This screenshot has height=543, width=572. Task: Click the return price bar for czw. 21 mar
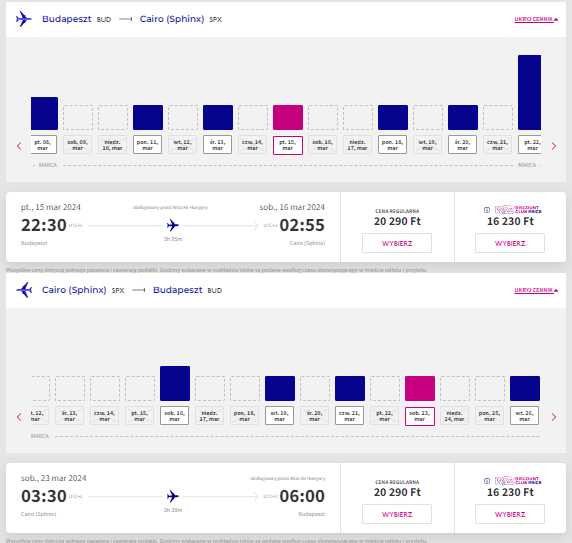[x=350, y=388]
